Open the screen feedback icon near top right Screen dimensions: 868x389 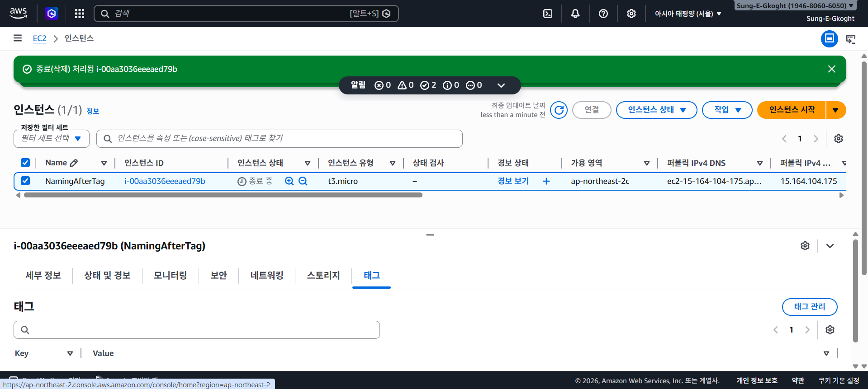(851, 39)
